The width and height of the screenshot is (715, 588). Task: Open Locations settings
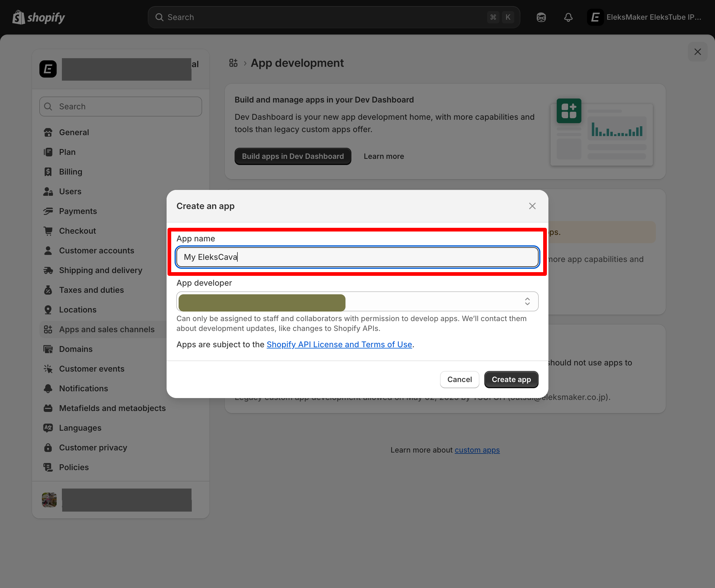pyautogui.click(x=78, y=310)
